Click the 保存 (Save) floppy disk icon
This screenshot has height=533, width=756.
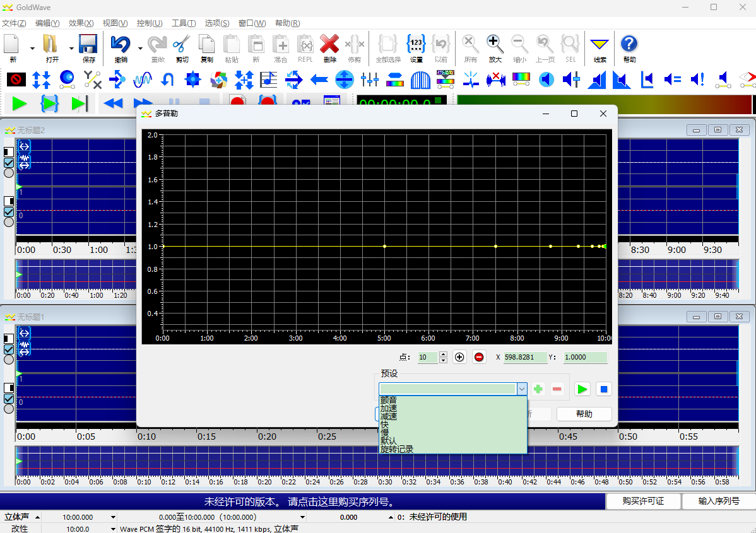point(88,45)
